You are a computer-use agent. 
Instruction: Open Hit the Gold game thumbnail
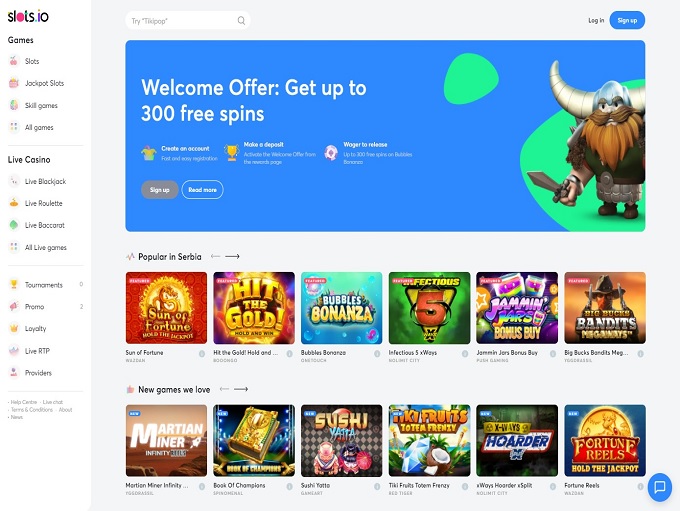[254, 308]
